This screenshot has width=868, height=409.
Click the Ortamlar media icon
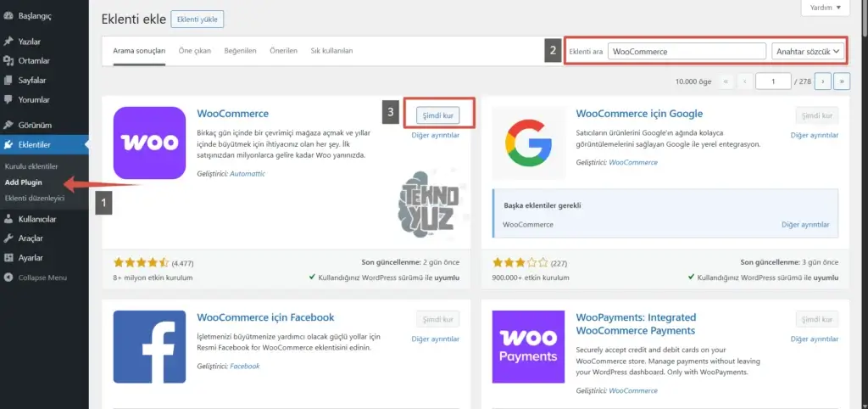pos(8,61)
